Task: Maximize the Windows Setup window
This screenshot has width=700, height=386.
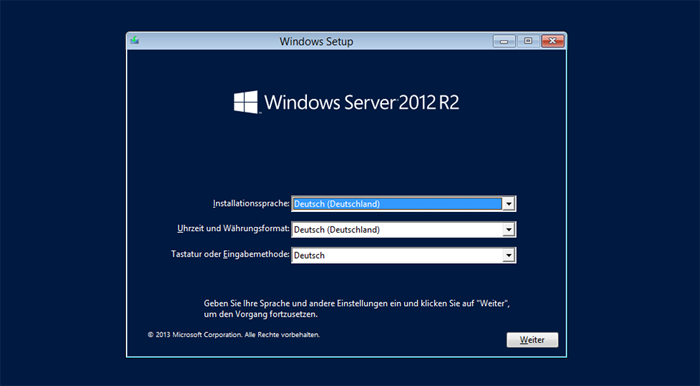Action: 528,41
